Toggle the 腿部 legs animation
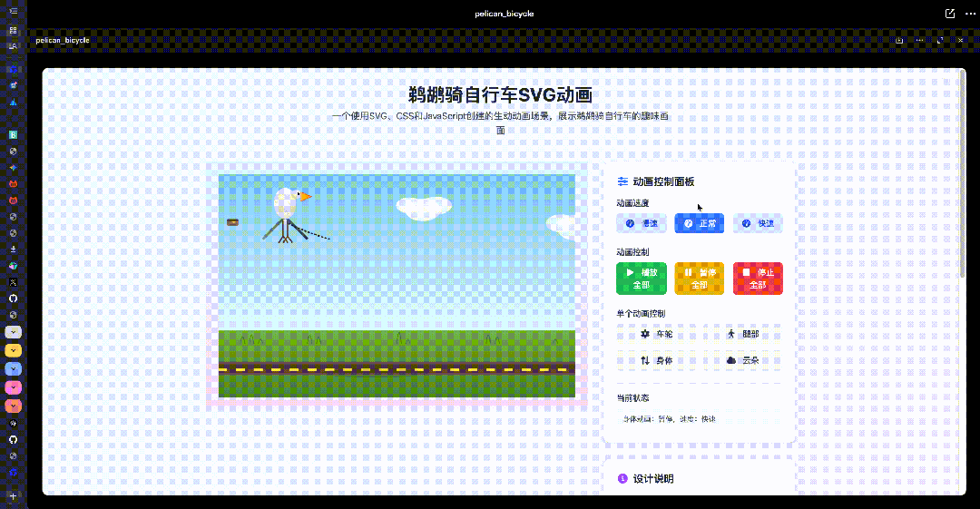The width and height of the screenshot is (980, 509). [742, 334]
